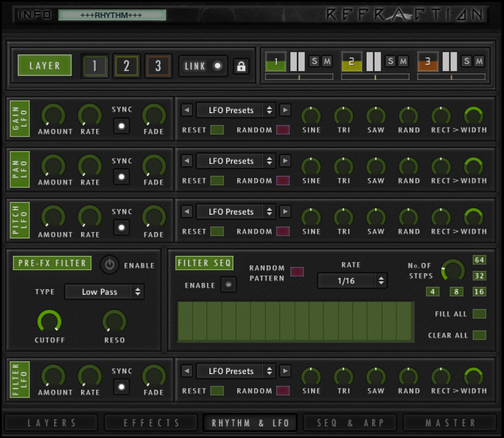Click the FILL ALL button
Viewport: 504px width, 438px height.
[x=479, y=314]
